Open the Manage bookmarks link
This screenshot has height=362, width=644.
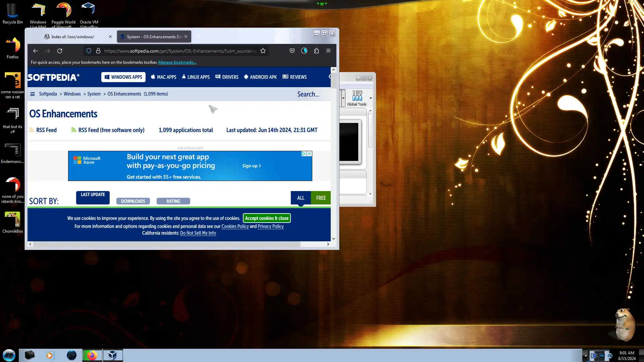[177, 62]
